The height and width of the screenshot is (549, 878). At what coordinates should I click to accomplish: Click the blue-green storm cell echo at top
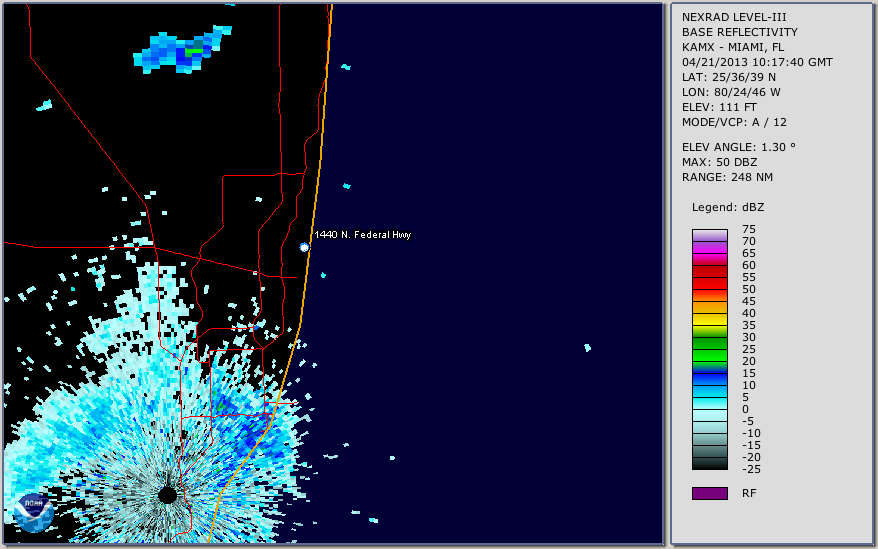point(182,50)
